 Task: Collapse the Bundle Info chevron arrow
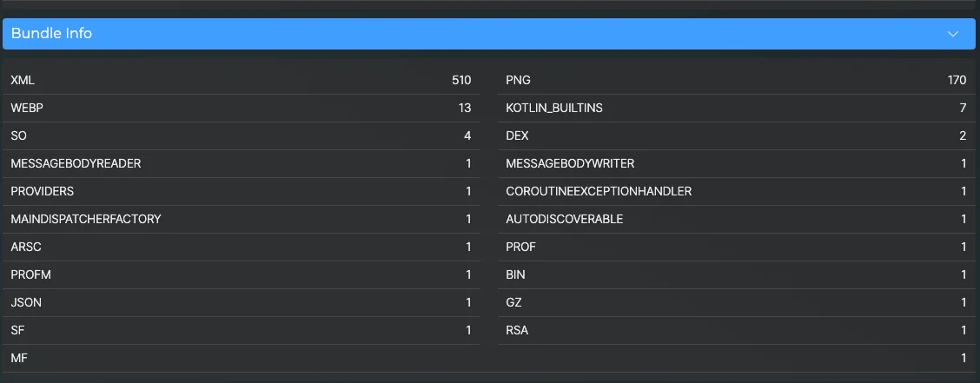953,34
